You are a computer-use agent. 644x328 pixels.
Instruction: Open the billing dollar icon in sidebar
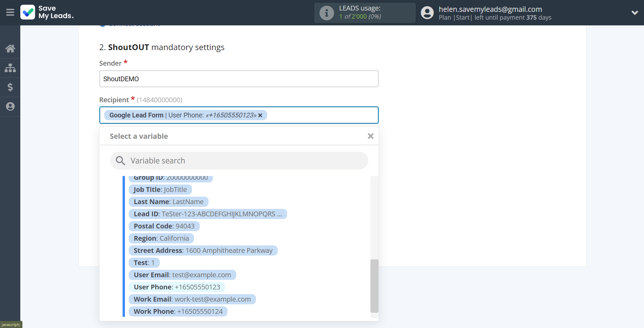[10, 87]
